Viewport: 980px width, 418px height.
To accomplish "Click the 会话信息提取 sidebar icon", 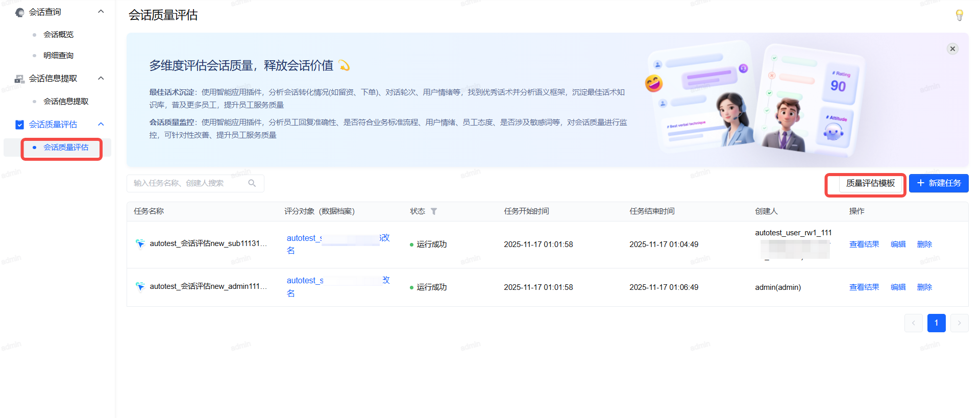I will pos(19,79).
